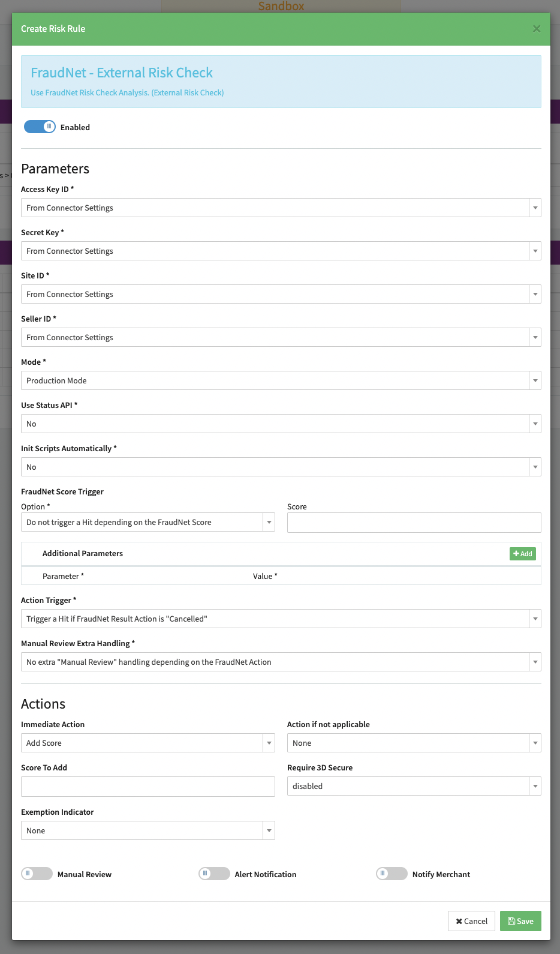The height and width of the screenshot is (954, 560).
Task: Click the green Add button for Additional Parameters
Action: (522, 554)
